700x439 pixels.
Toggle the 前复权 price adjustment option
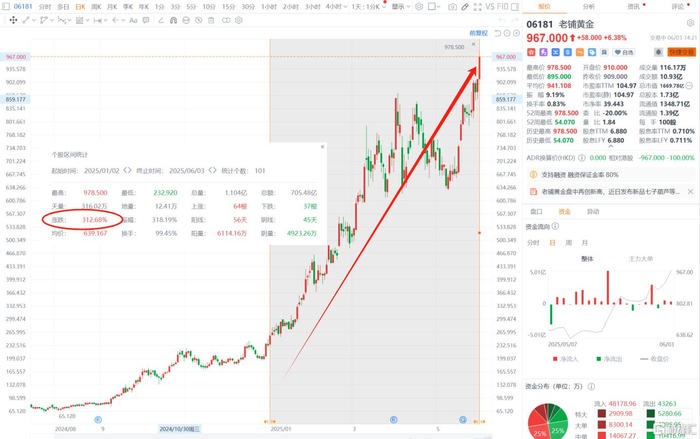point(479,33)
